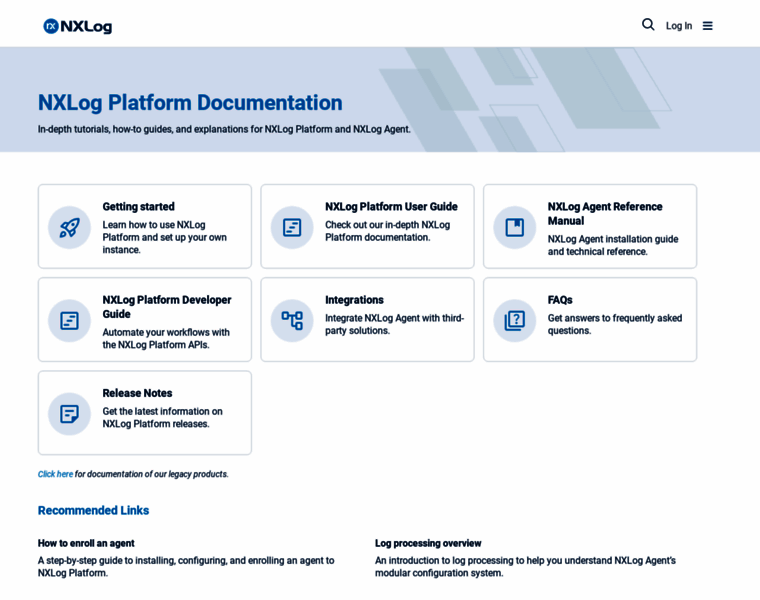This screenshot has width=760, height=600.
Task: Open the search magnifier icon
Action: coord(648,25)
